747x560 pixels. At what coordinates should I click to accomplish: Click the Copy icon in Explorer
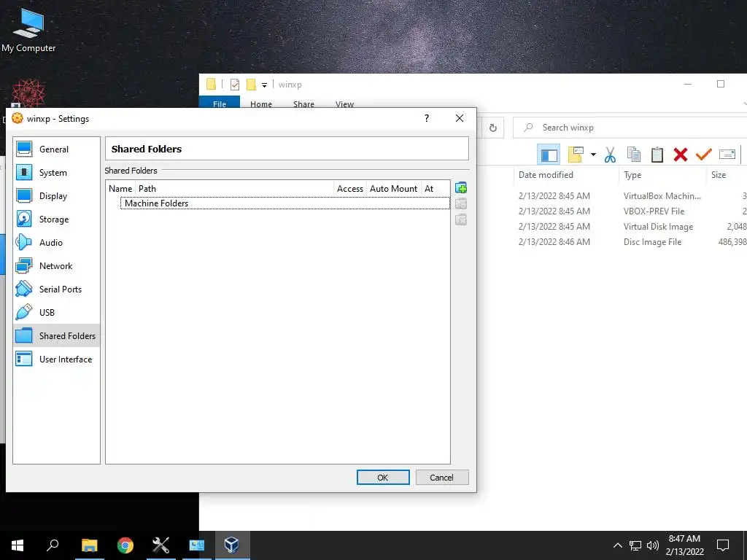[634, 155]
